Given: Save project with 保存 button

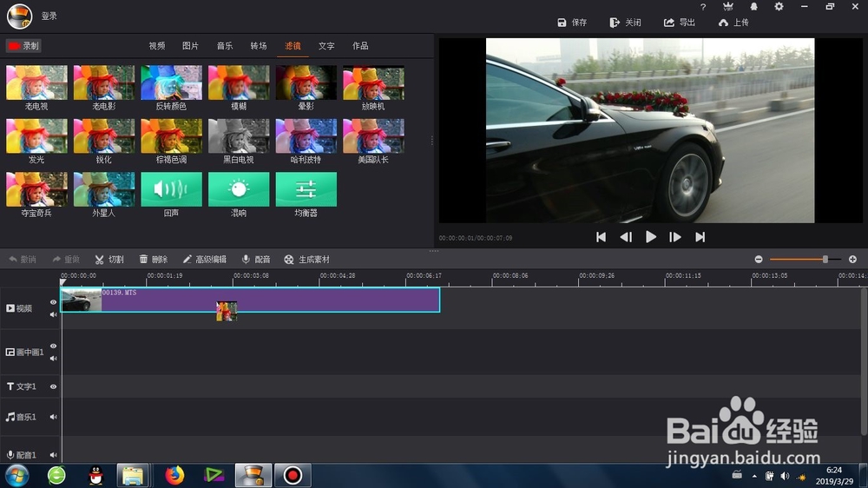Looking at the screenshot, I should click(x=572, y=23).
